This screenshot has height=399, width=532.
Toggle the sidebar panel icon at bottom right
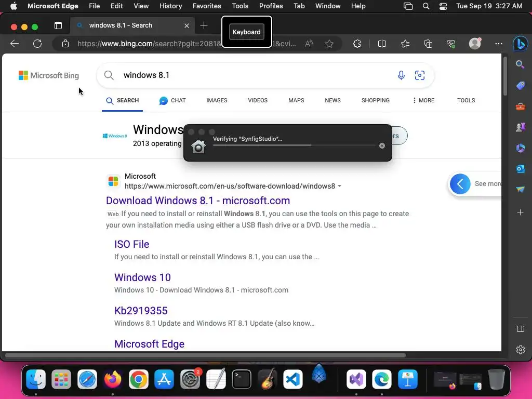[x=521, y=329]
